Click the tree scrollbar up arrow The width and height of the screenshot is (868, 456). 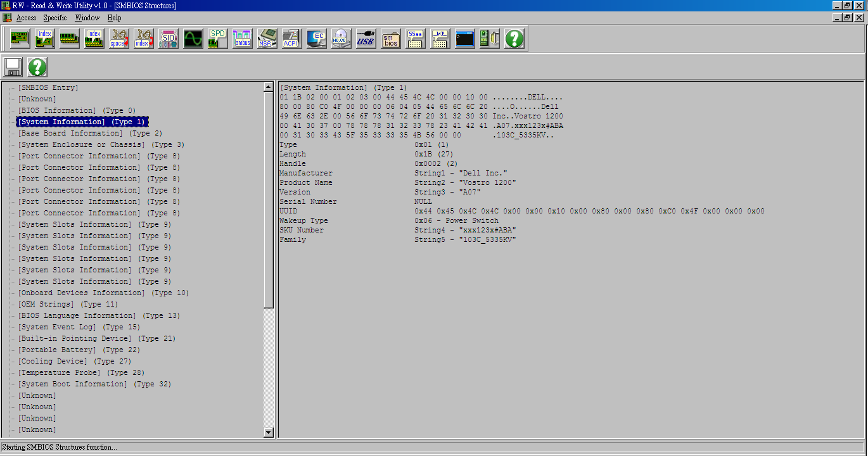click(x=269, y=87)
